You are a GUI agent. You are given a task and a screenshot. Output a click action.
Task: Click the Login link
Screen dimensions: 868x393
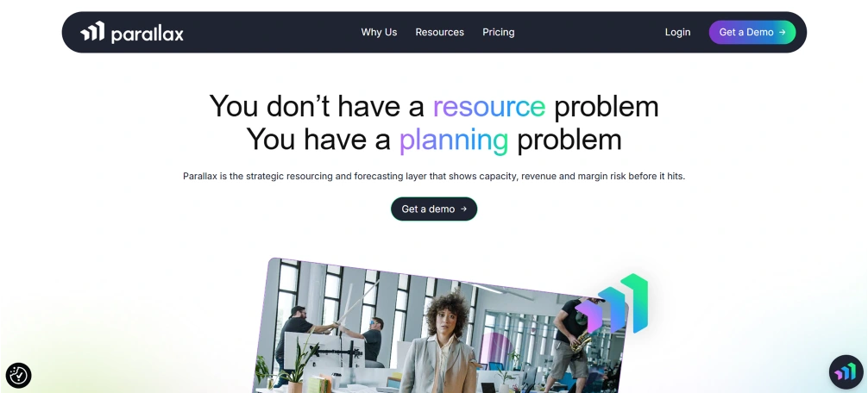tap(677, 32)
